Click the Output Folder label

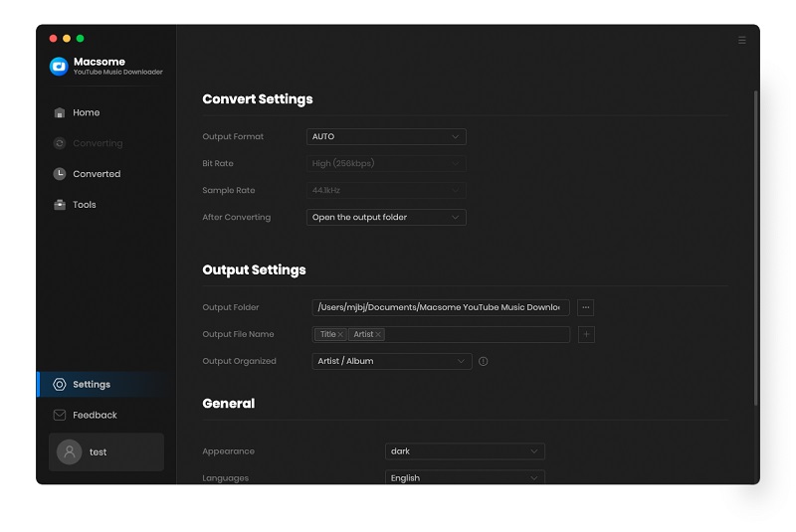tap(231, 307)
